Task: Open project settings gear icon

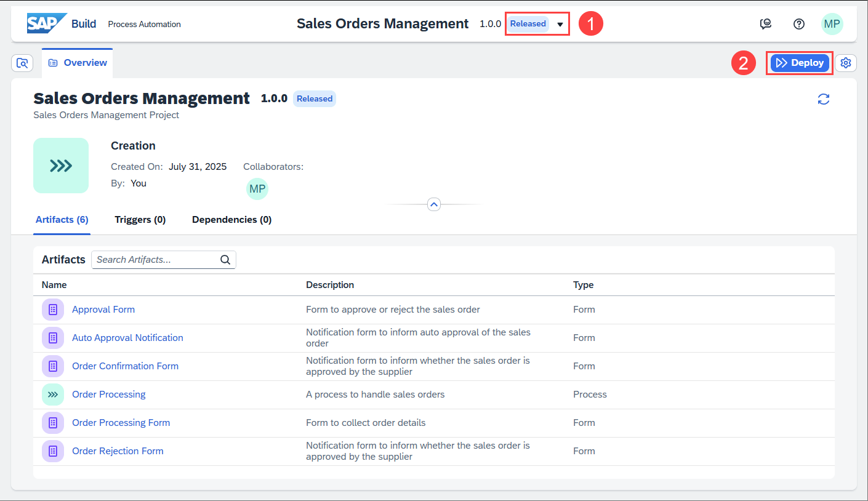Action: point(846,63)
